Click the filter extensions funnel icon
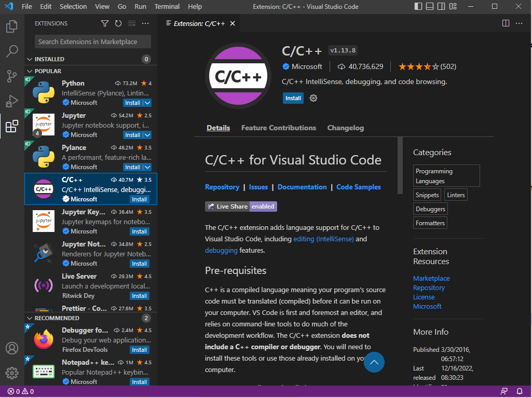Viewport: 532px width, 398px height. tap(105, 23)
